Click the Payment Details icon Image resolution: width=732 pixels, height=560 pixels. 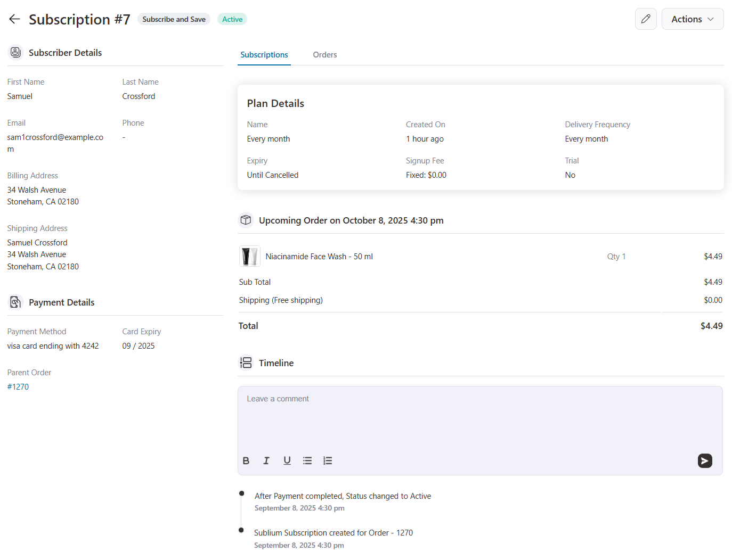(x=16, y=302)
